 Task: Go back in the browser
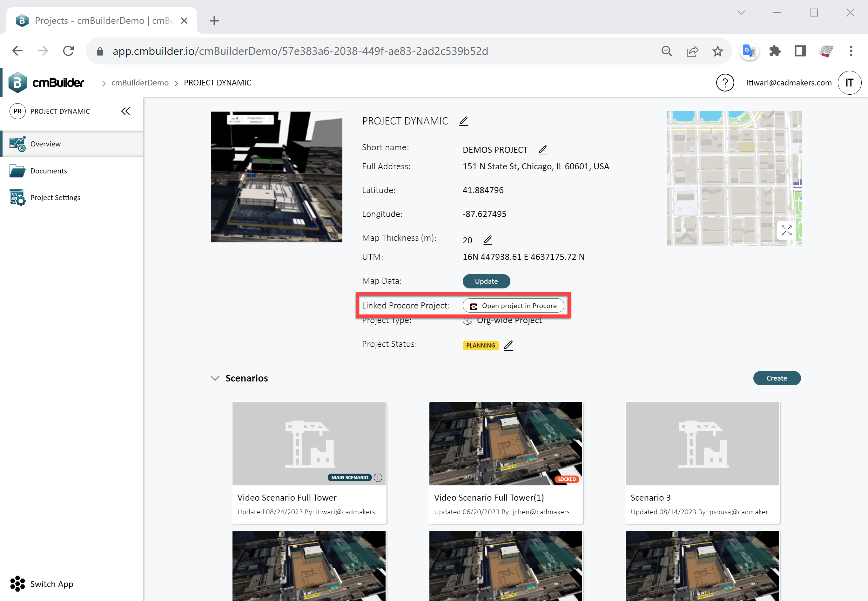click(x=17, y=51)
